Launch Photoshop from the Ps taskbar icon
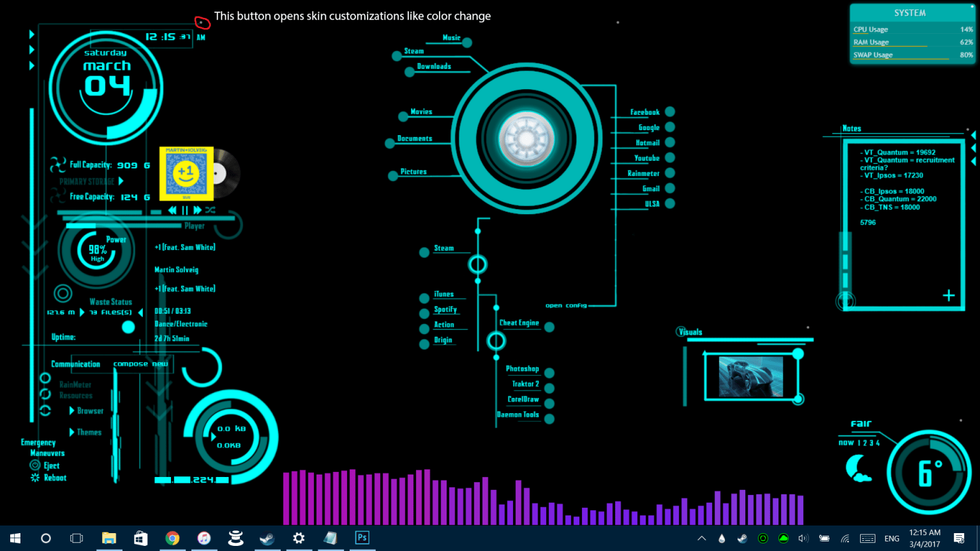The height and width of the screenshot is (551, 980). tap(362, 538)
